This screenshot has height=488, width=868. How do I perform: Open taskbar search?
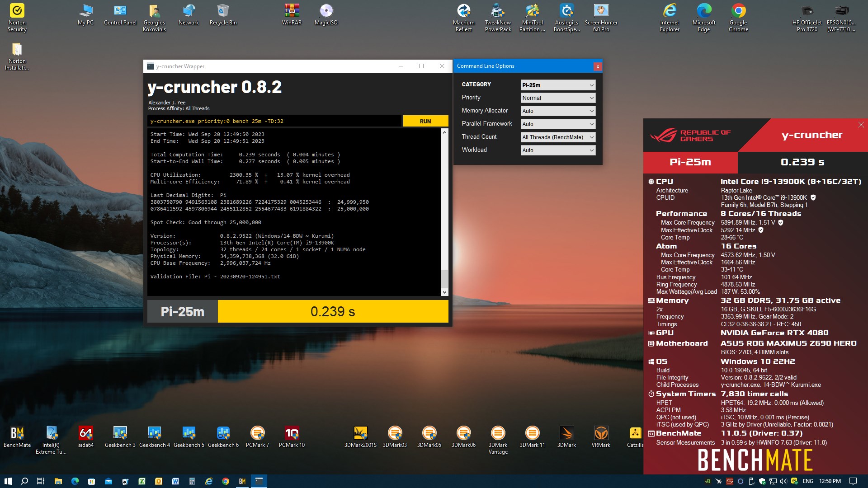point(24,481)
